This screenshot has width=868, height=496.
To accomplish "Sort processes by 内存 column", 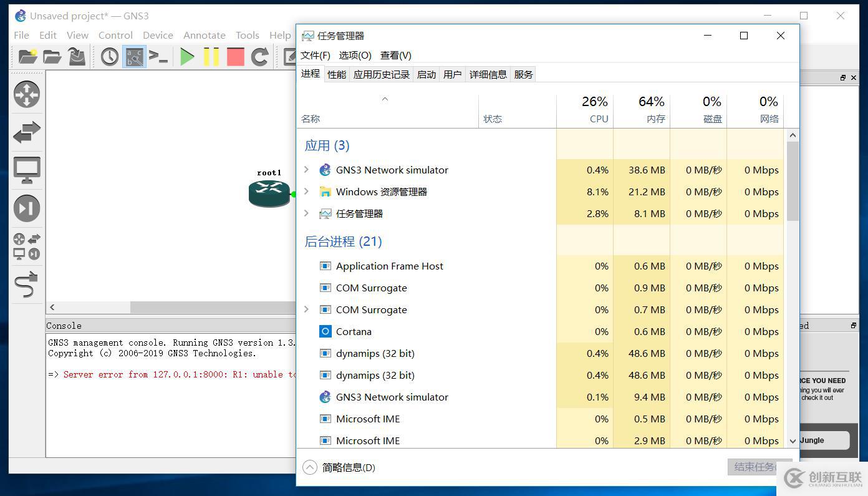I will [x=642, y=110].
